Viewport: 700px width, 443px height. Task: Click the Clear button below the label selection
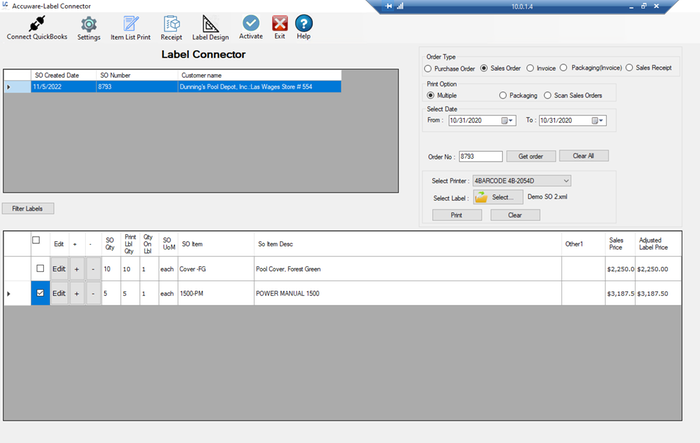[515, 215]
